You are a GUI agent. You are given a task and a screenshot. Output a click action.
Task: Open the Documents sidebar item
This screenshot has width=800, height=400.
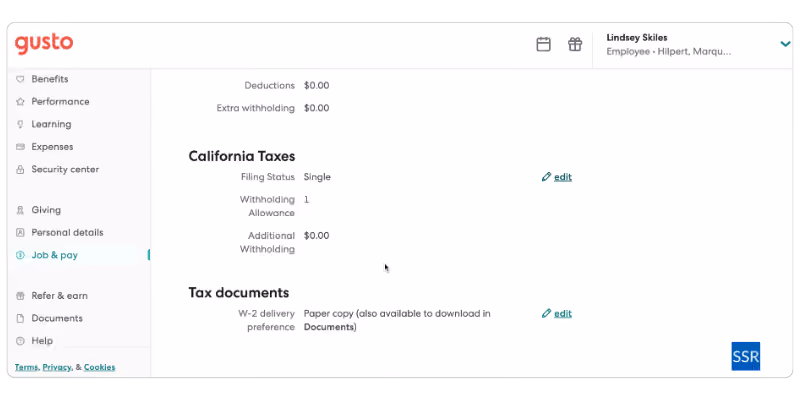tap(57, 318)
